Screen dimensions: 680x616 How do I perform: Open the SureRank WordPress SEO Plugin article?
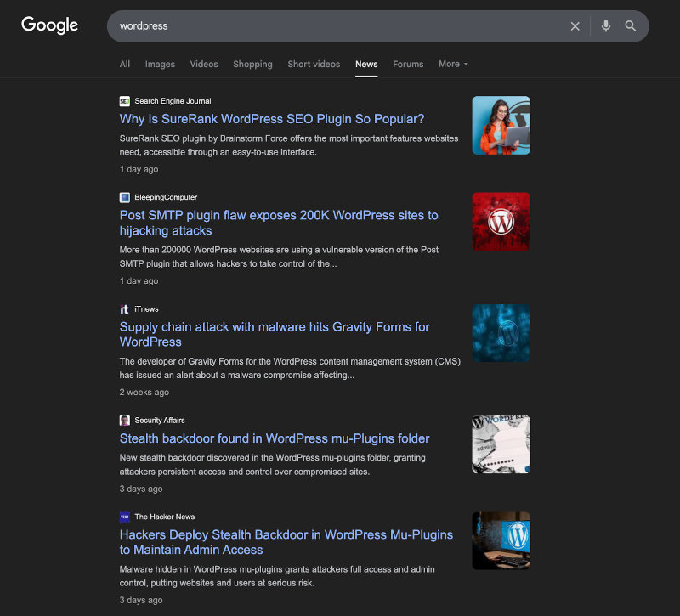click(x=272, y=119)
